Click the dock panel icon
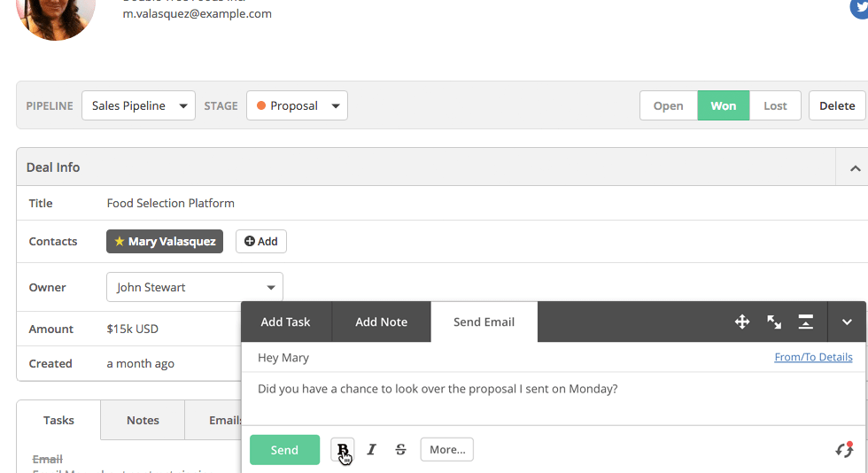The image size is (868, 473). [x=805, y=322]
